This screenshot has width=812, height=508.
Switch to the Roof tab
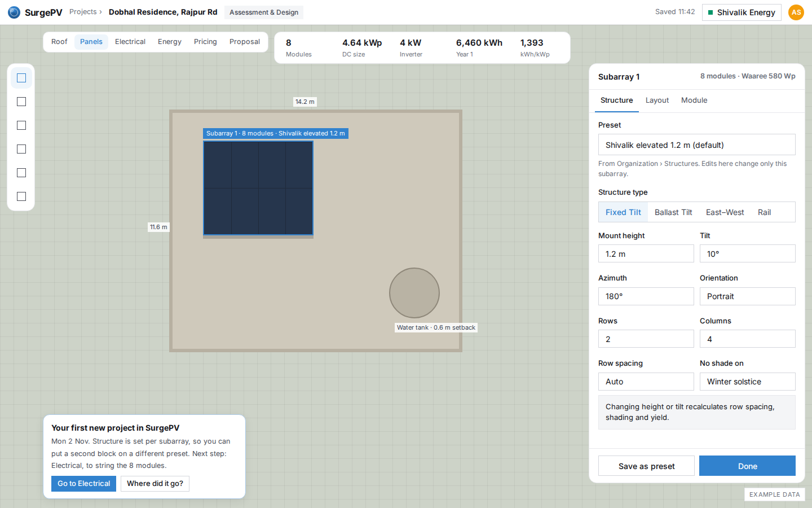click(59, 42)
